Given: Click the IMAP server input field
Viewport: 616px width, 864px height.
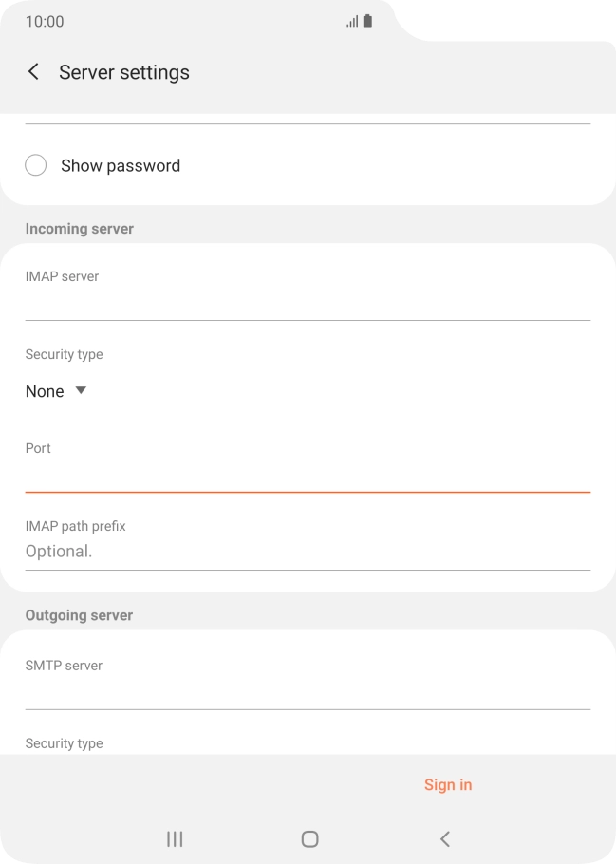Looking at the screenshot, I should pos(308,305).
